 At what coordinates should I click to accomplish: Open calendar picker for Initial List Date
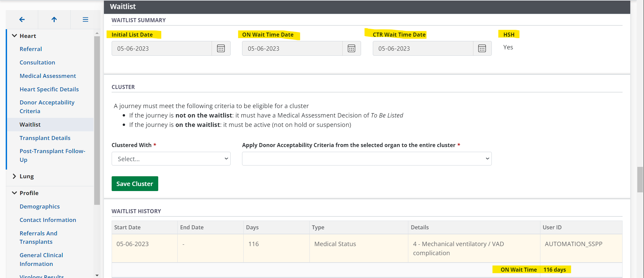tap(221, 48)
